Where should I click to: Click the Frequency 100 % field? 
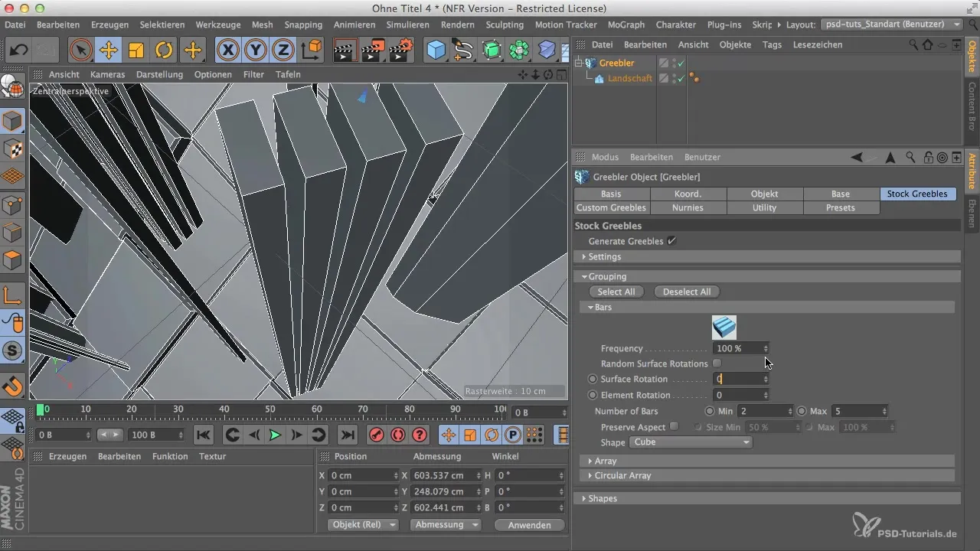[x=741, y=348]
